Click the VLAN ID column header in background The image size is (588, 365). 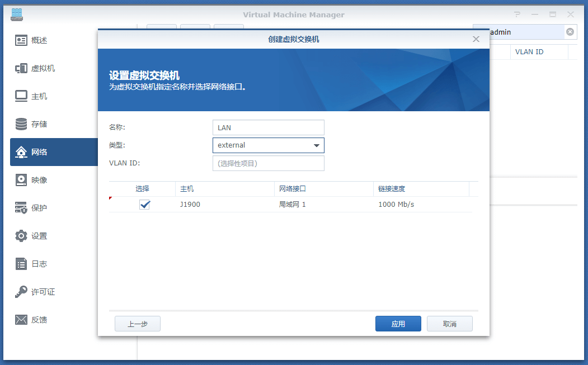pos(539,52)
